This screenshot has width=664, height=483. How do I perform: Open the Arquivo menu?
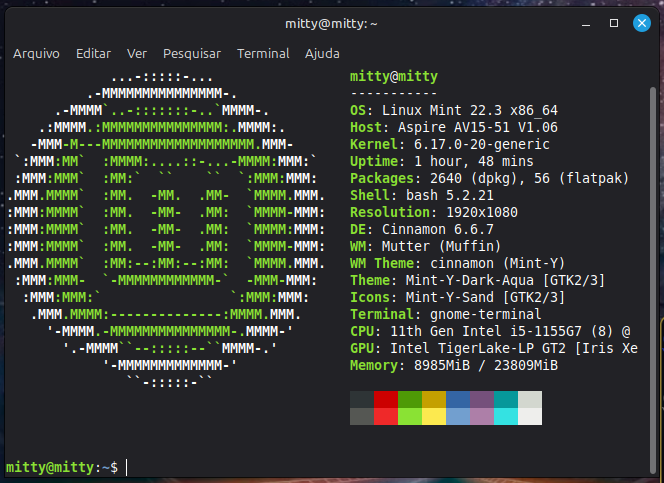point(36,53)
